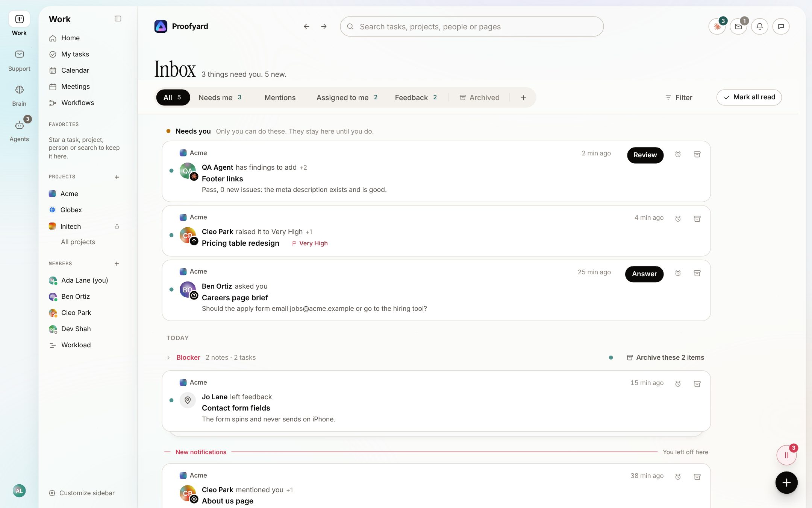Image resolution: width=812 pixels, height=508 pixels.
Task: Snooze the Contact form fields notification
Action: tap(678, 384)
